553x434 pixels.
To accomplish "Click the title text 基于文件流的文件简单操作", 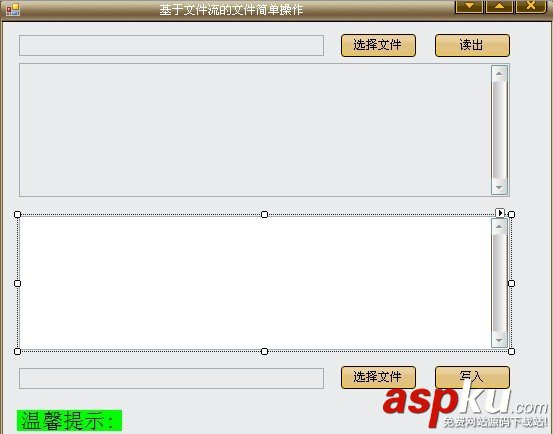I will pos(231,10).
